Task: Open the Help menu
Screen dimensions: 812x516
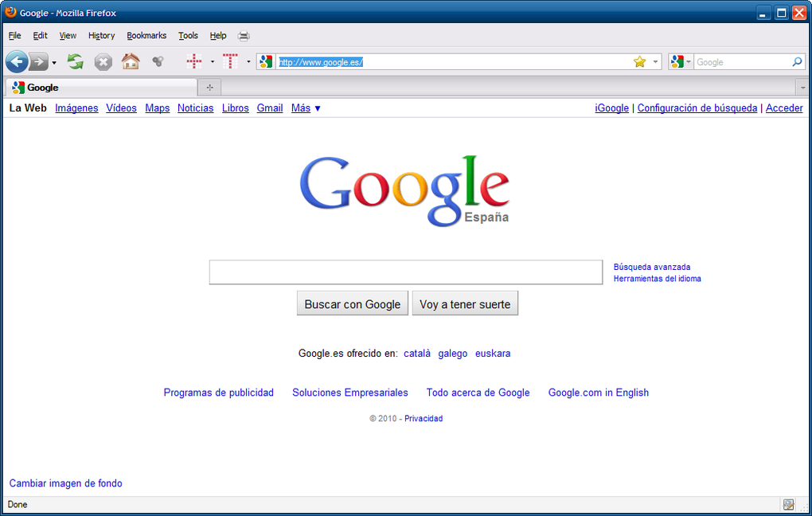Action: tap(218, 35)
